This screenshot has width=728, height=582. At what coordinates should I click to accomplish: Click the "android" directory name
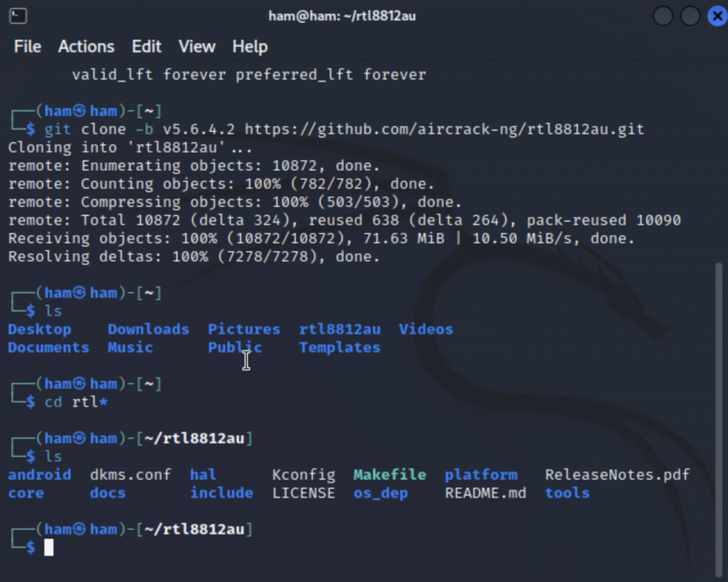click(x=40, y=474)
